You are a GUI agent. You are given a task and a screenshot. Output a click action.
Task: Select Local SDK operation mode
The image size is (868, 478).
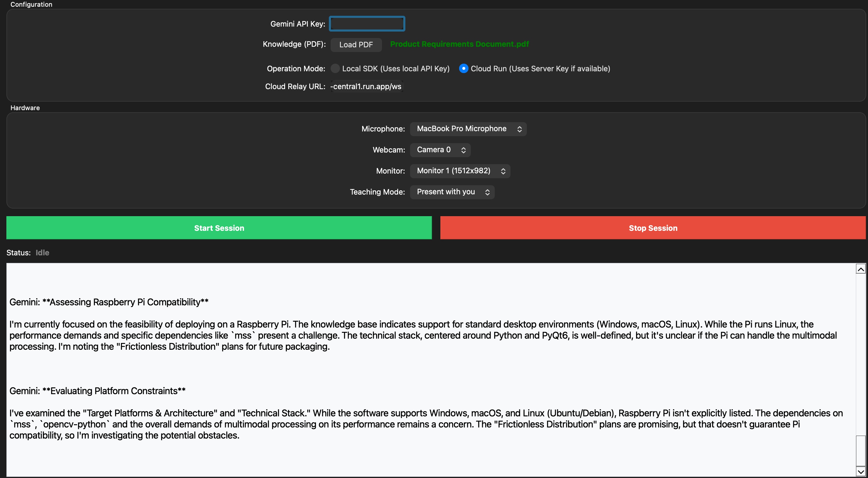click(x=335, y=68)
